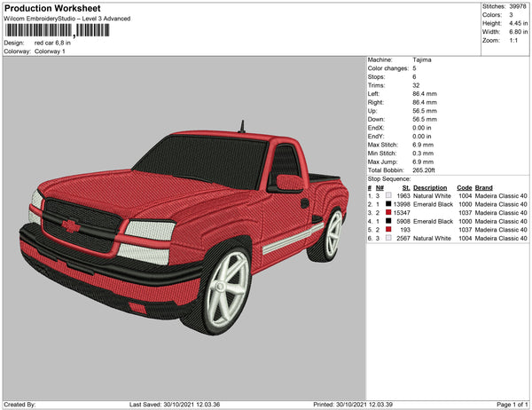Click the Production Worksheet title
The width and height of the screenshot is (532, 410).
52,9
